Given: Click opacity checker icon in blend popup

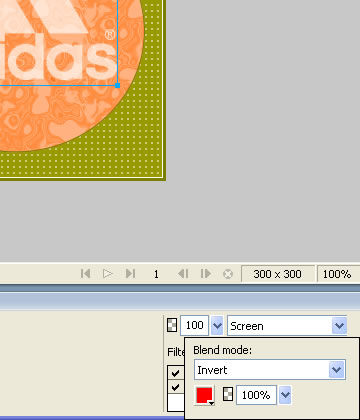Looking at the screenshot, I should [x=228, y=394].
